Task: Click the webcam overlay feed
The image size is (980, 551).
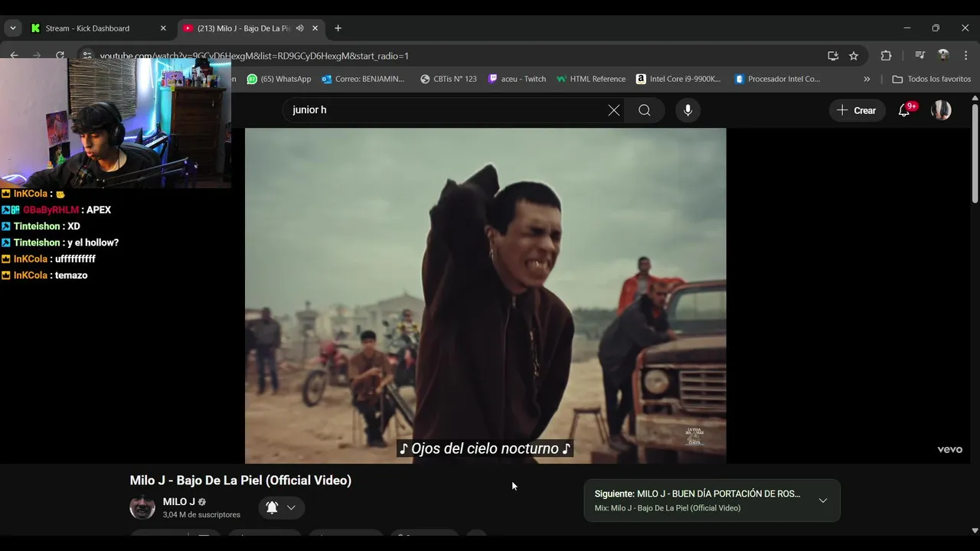Action: [115, 122]
